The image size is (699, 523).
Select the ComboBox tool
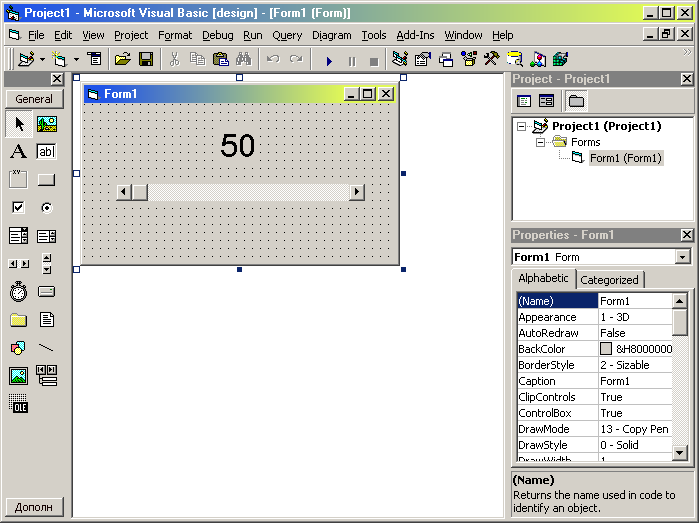pos(18,235)
